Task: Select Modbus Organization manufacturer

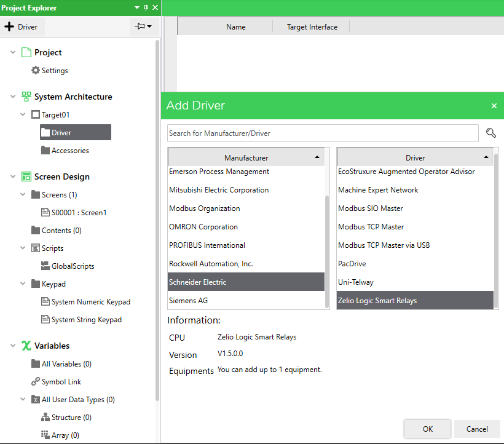Action: (x=246, y=208)
